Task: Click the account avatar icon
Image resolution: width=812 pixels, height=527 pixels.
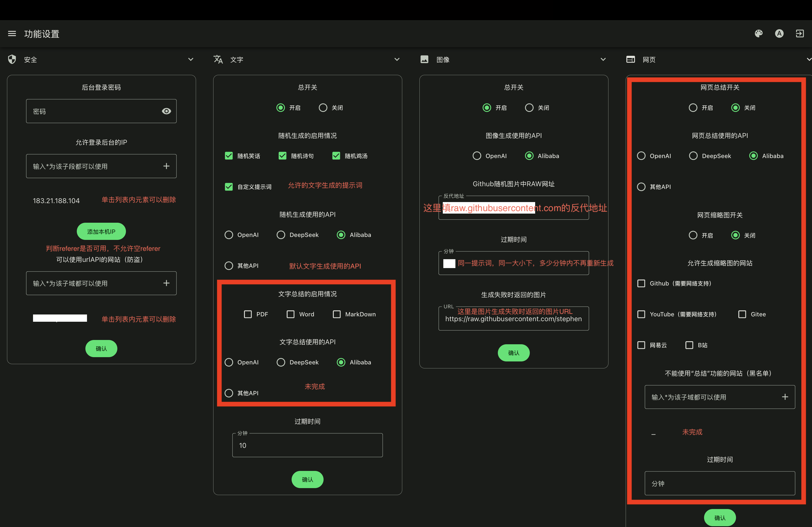Action: coord(779,33)
